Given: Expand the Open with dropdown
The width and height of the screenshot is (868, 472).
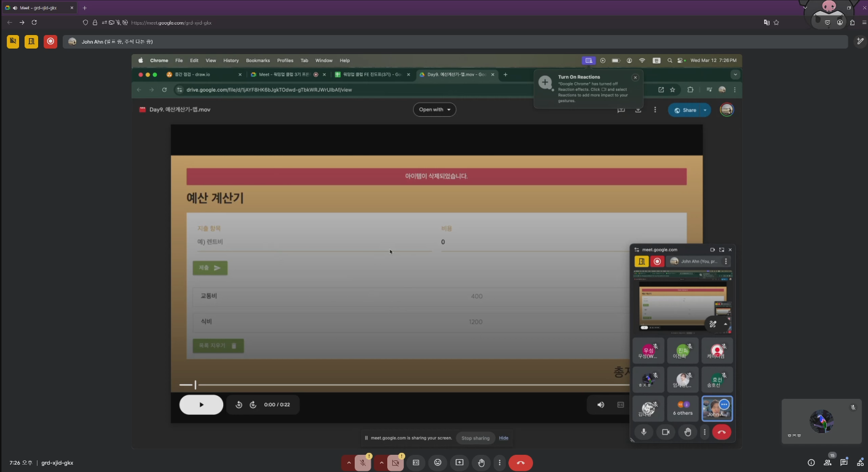Looking at the screenshot, I should point(435,109).
